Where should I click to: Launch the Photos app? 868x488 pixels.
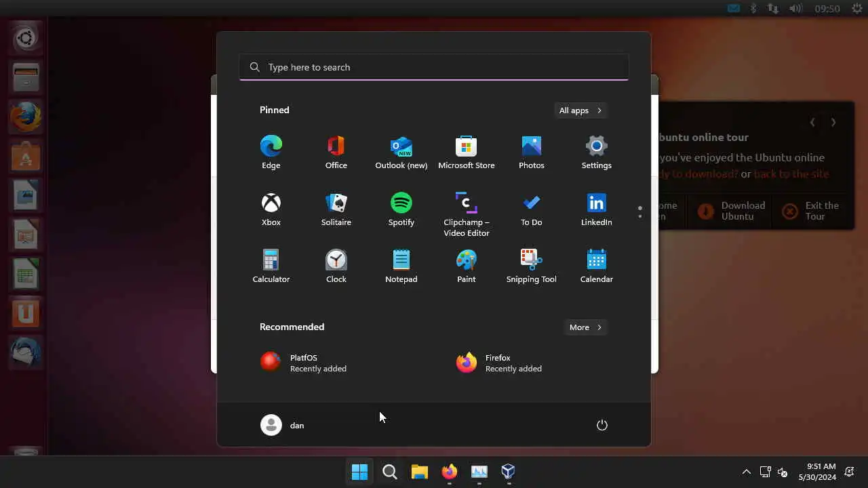[x=531, y=152]
